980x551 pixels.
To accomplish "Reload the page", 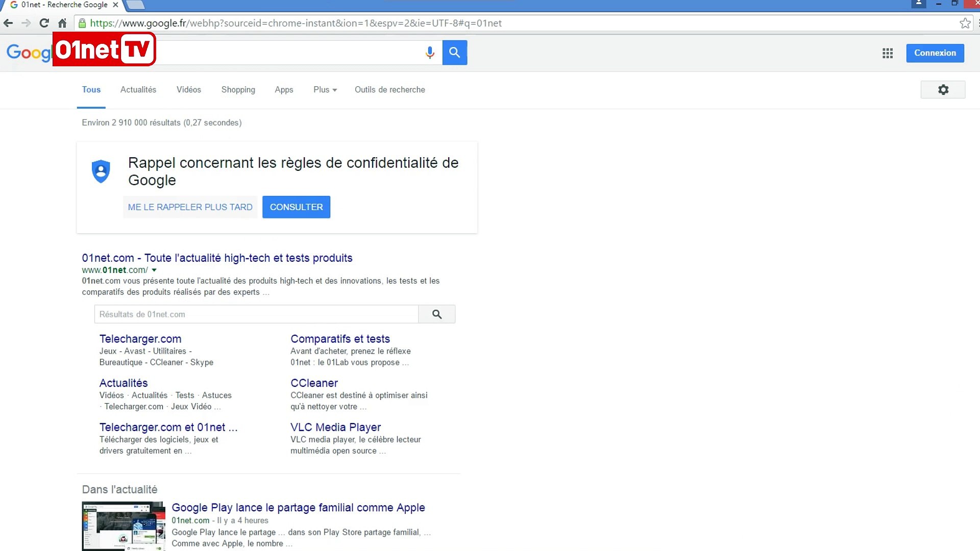I will point(44,23).
